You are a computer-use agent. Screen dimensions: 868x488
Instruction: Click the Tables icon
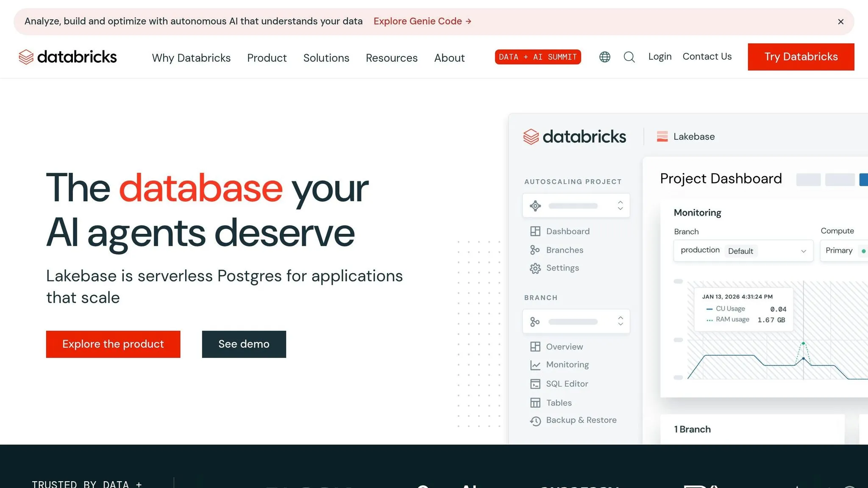535,403
